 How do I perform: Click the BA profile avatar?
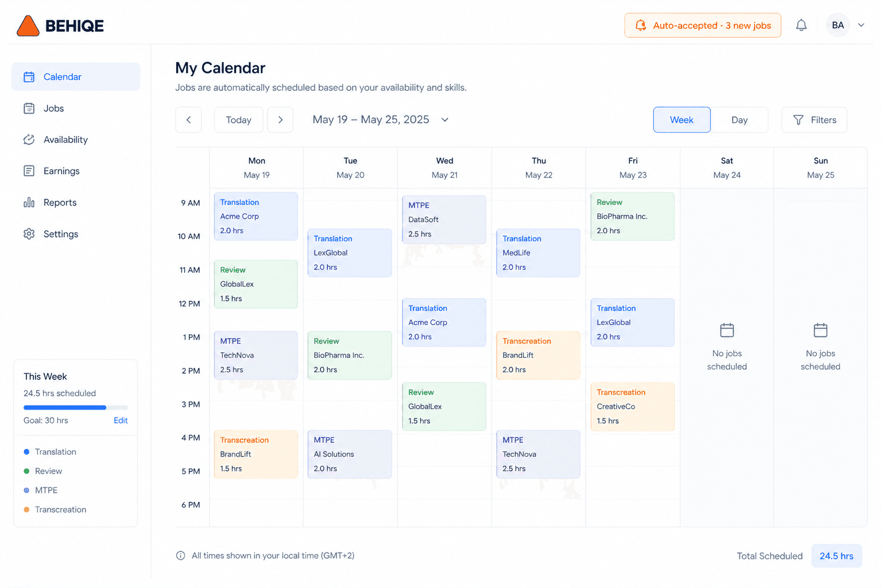[838, 25]
